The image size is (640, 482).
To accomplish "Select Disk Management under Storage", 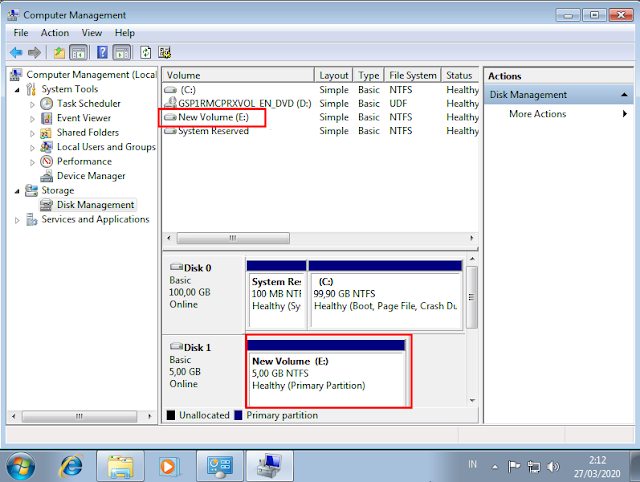I will [95, 205].
